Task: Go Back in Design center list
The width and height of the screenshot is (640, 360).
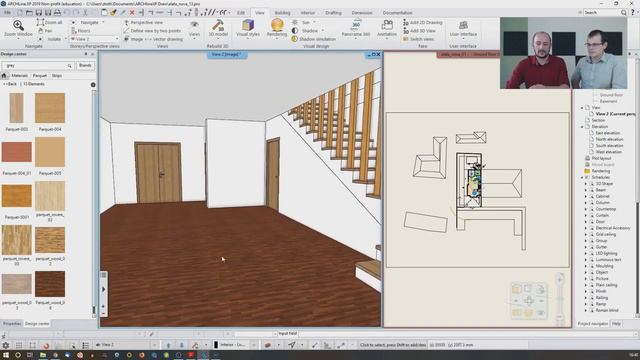Action: [x=10, y=84]
